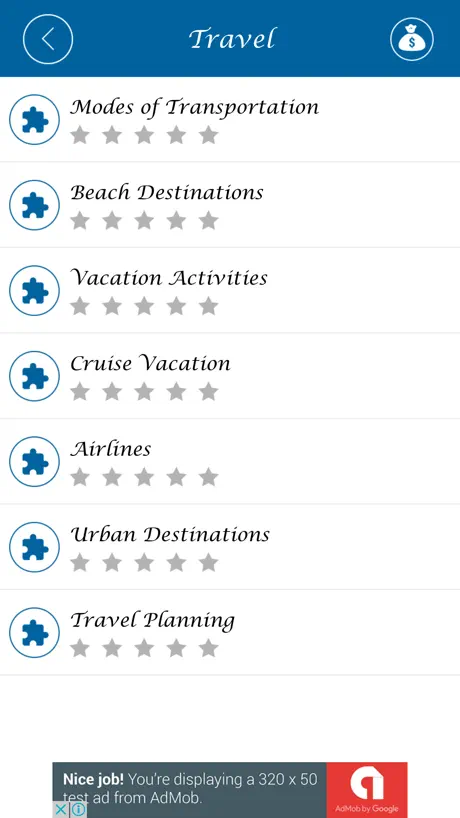Tap puzzle icon beside Airlines
The width and height of the screenshot is (460, 818).
tap(35, 462)
